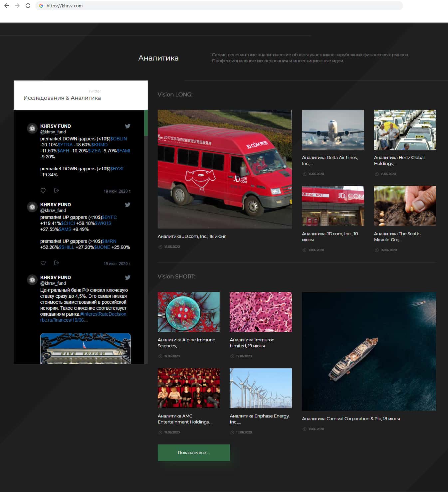Follow the rbc.ru/finances link in tweet

tap(64, 320)
